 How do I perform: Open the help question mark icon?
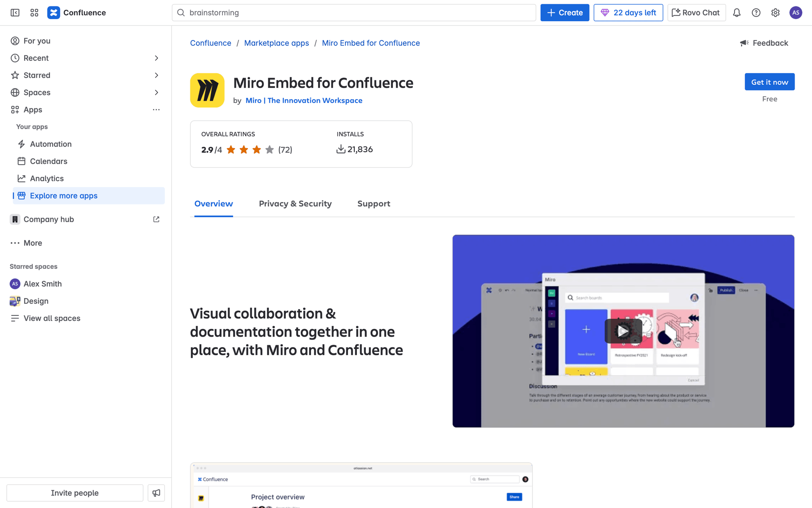pos(756,13)
